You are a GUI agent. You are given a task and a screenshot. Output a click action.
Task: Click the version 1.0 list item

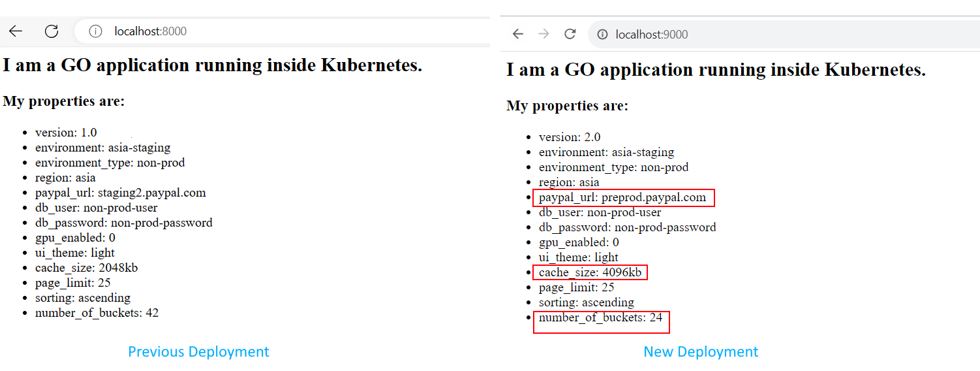click(66, 133)
